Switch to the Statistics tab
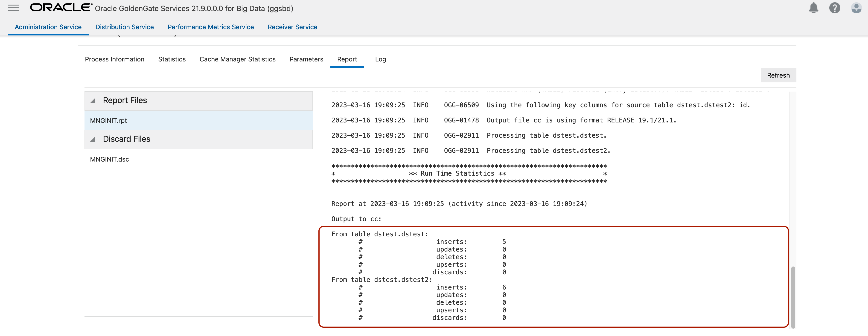Image resolution: width=868 pixels, height=336 pixels. click(172, 59)
